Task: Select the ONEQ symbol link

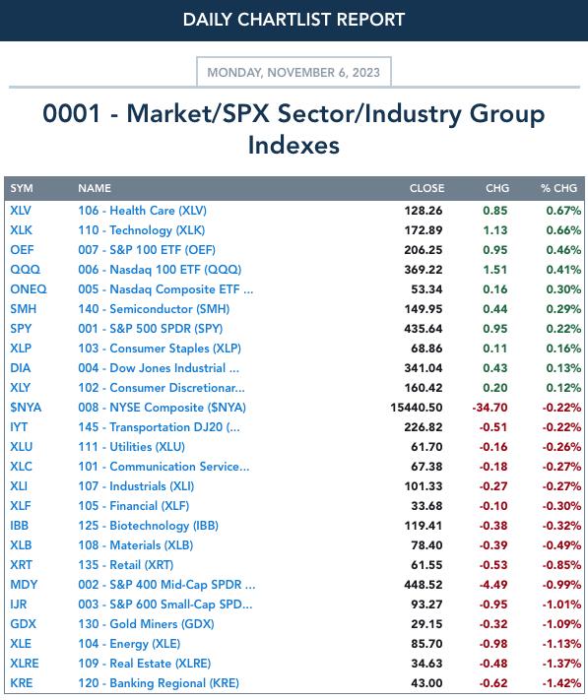Action: pyautogui.click(x=29, y=288)
